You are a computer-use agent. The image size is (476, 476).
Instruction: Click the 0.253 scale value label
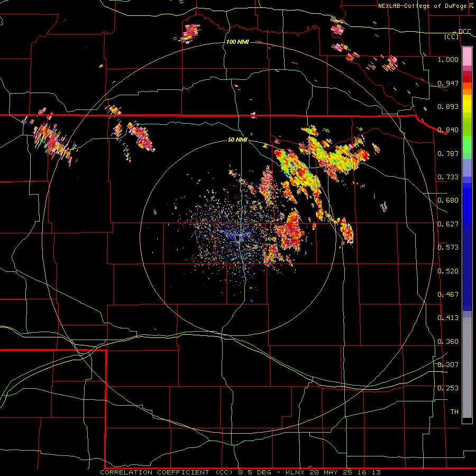click(x=448, y=388)
